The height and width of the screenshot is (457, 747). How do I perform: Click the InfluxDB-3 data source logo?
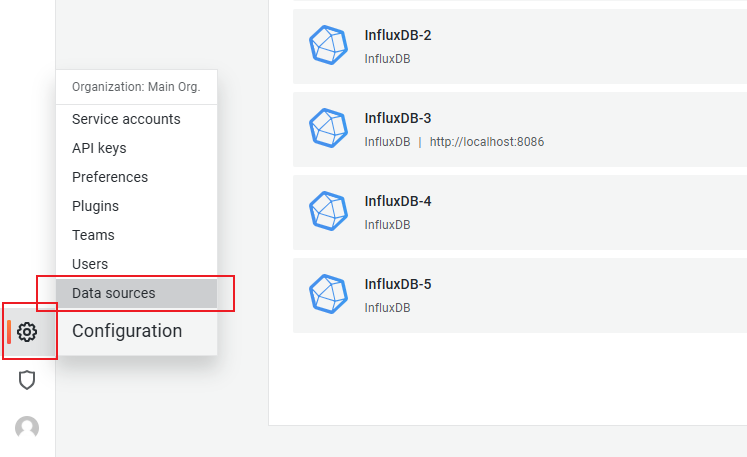(328, 128)
